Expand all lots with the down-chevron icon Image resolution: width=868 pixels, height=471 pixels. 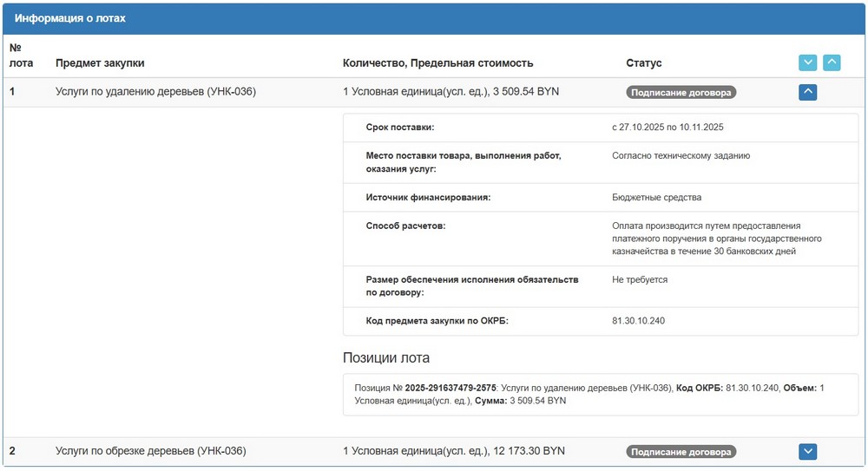tap(807, 62)
